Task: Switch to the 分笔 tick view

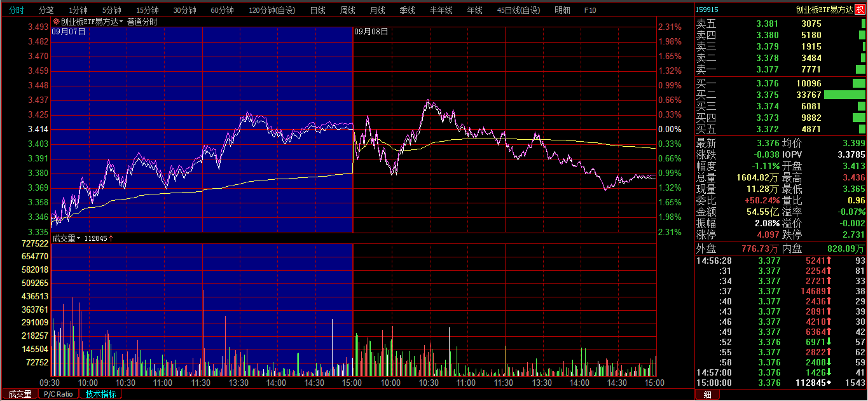Action: point(46,10)
